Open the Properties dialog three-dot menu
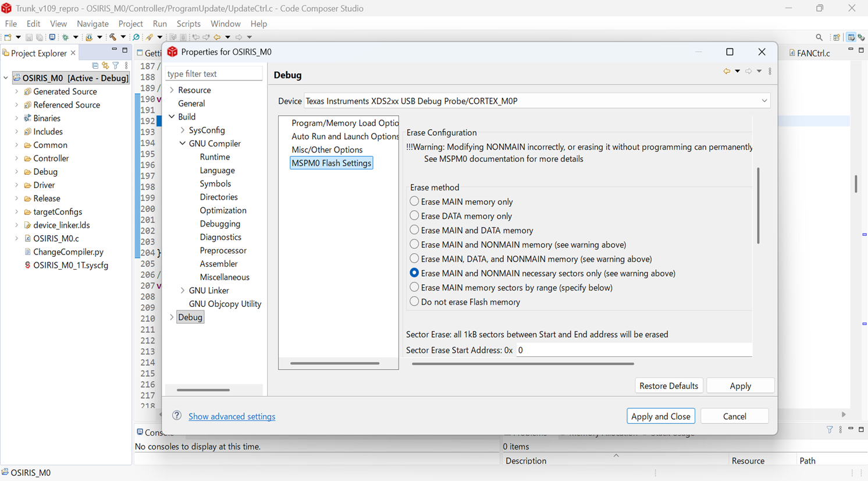 770,71
